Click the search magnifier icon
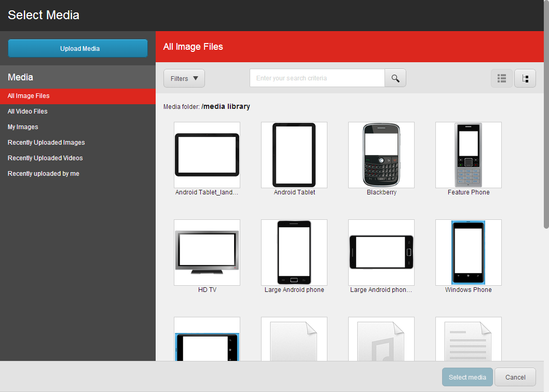The height and width of the screenshot is (392, 549). [x=395, y=78]
